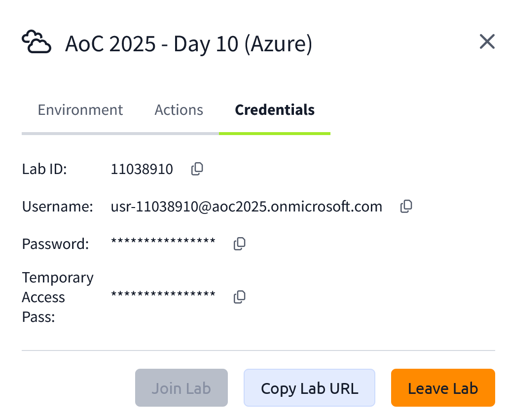Switch to the Environment tab
507x420 pixels.
[80, 109]
